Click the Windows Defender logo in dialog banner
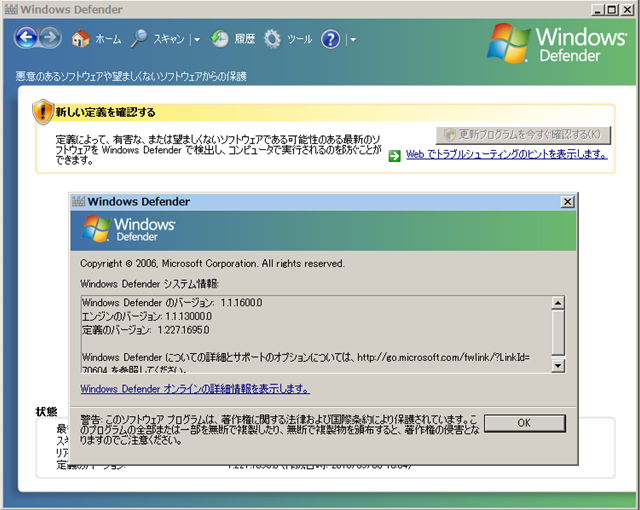This screenshot has height=510, width=640. tap(129, 229)
